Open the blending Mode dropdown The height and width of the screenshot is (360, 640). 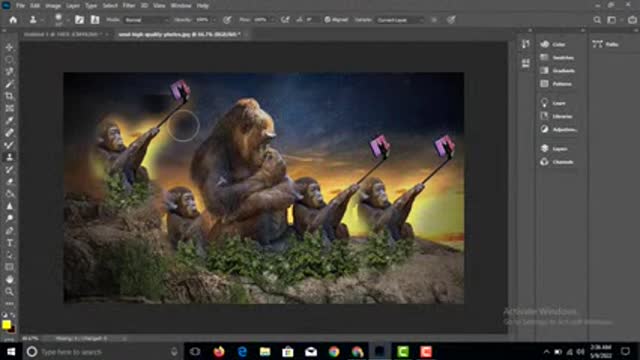(146, 20)
